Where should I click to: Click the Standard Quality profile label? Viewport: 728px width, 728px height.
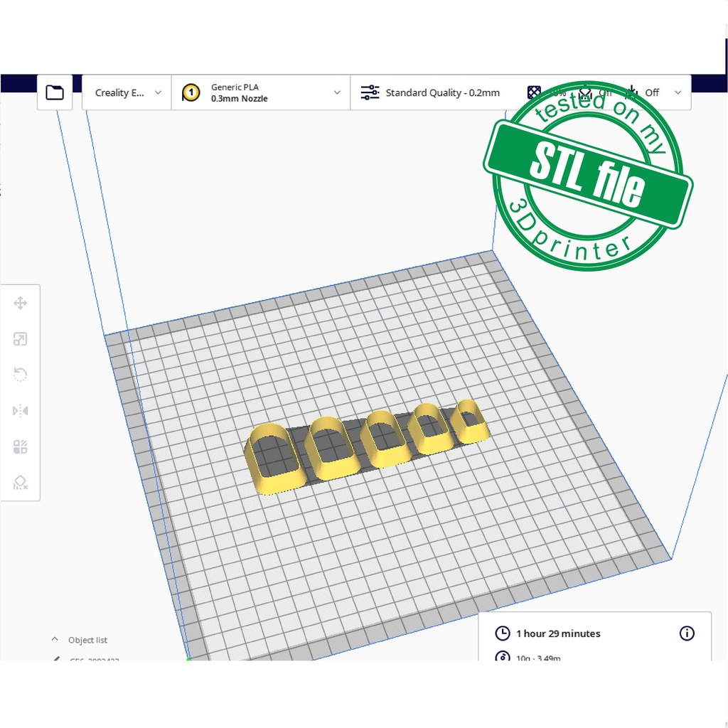tap(442, 92)
